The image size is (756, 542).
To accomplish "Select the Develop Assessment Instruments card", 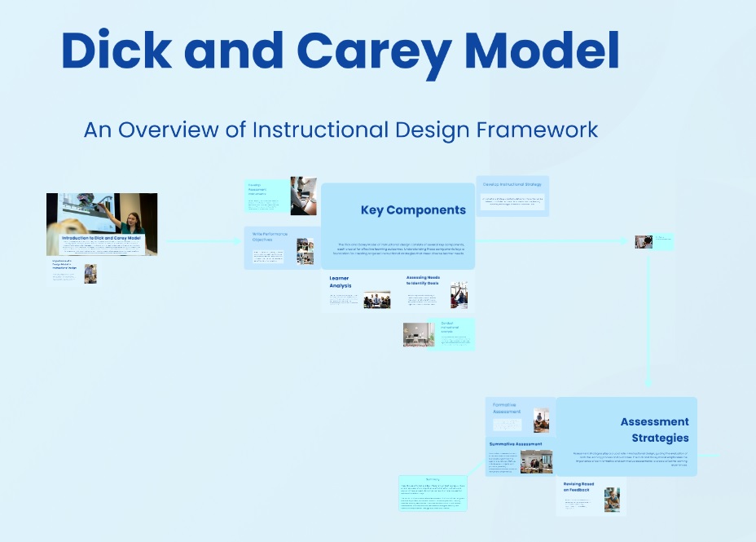I will click(x=267, y=196).
